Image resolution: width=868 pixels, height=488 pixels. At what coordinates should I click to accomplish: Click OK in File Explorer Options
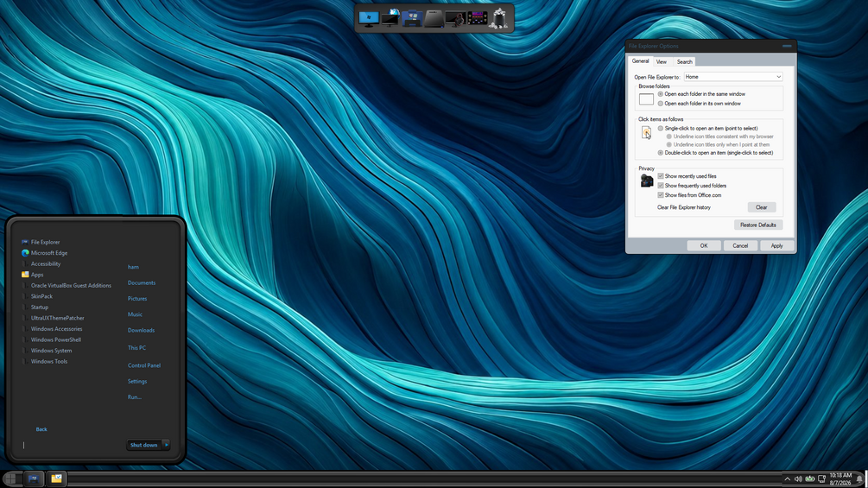point(704,245)
